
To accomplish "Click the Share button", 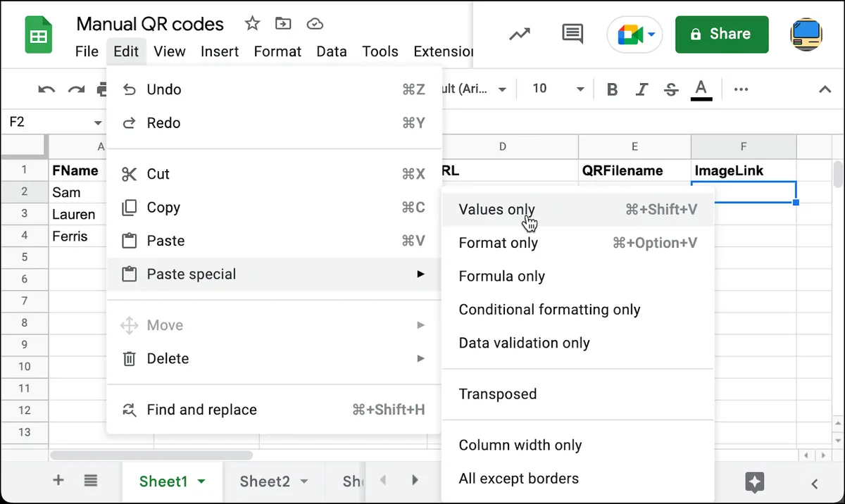I will point(722,34).
